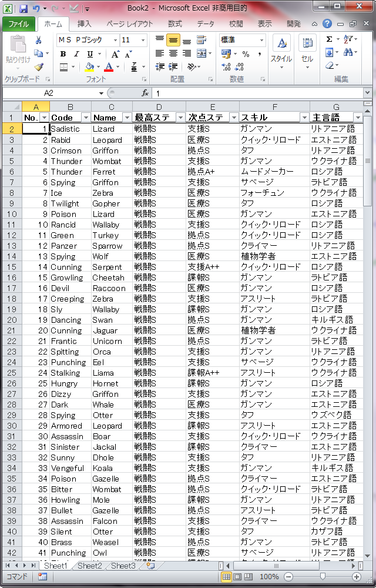This screenshot has width=376, height=588.
Task: Toggle Underline formatting
Action: 89,54
